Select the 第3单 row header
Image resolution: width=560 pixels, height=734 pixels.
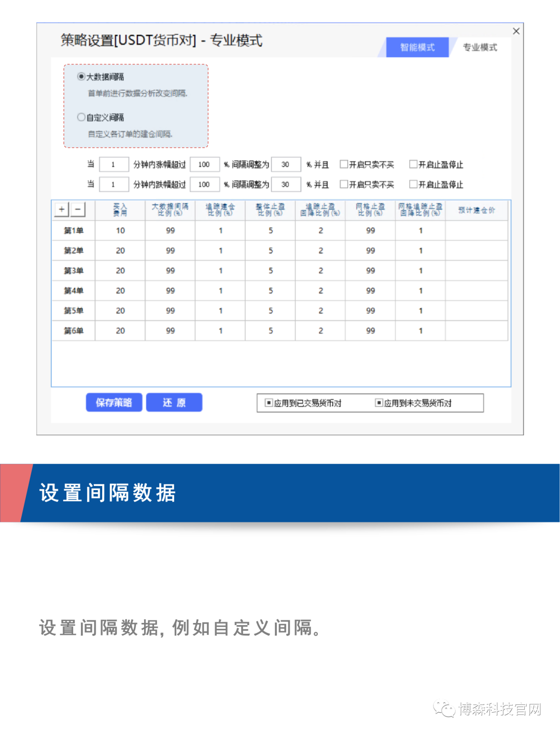click(x=73, y=271)
